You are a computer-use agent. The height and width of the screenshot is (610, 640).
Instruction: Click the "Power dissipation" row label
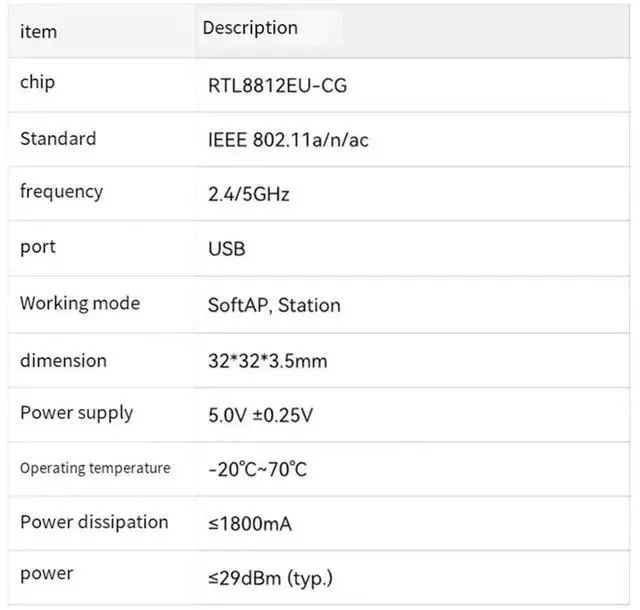pyautogui.click(x=94, y=522)
